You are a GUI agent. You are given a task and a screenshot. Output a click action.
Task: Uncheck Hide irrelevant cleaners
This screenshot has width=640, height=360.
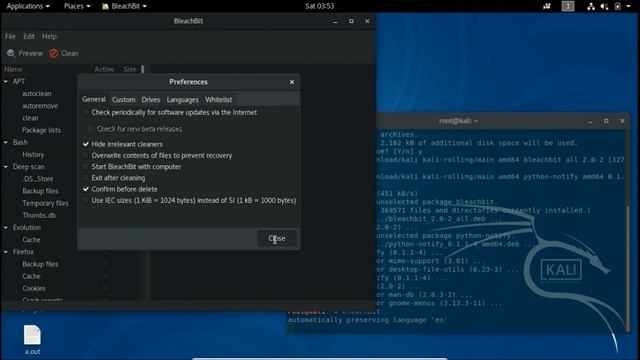coord(85,144)
